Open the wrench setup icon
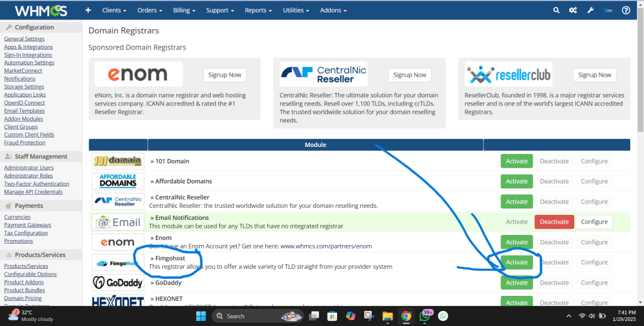Image resolution: width=644 pixels, height=326 pixels. [x=591, y=10]
